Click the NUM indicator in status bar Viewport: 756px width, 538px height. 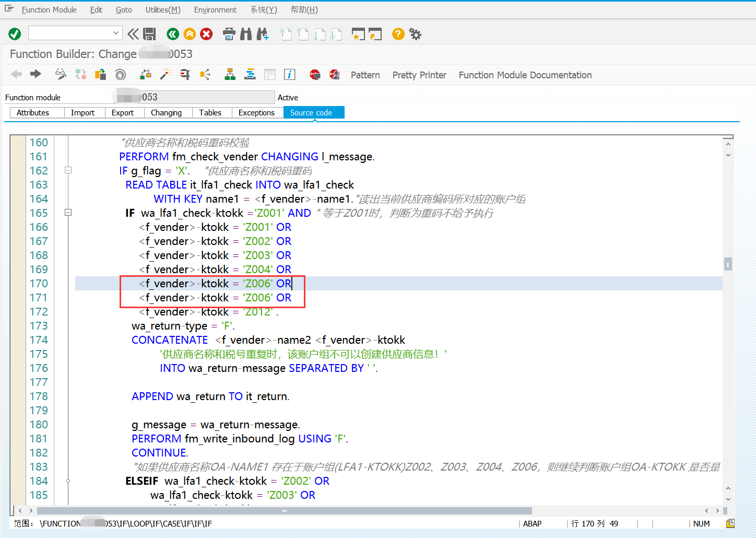click(701, 523)
